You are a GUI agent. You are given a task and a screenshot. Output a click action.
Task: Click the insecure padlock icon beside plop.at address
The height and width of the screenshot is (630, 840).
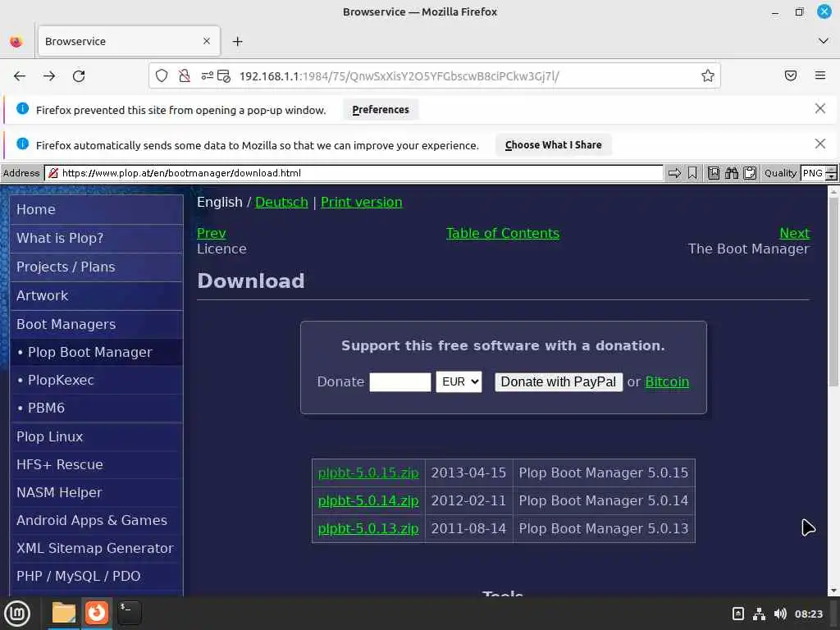point(53,173)
